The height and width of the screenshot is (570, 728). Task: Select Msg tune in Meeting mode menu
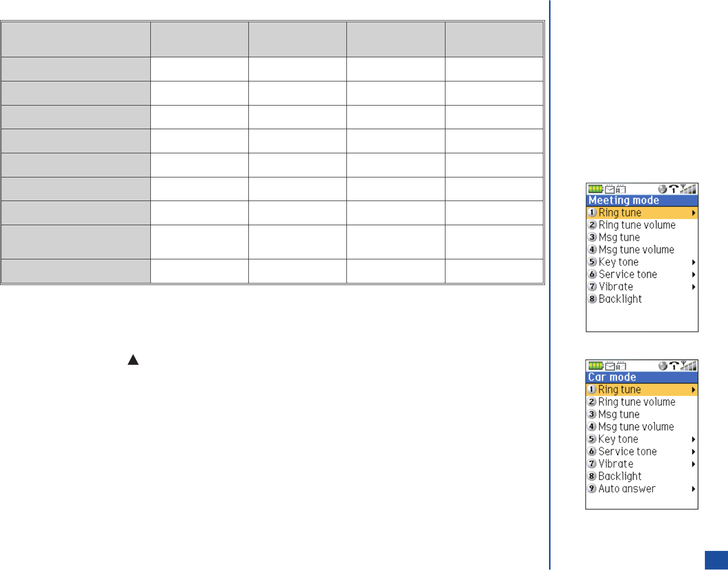pos(642,237)
